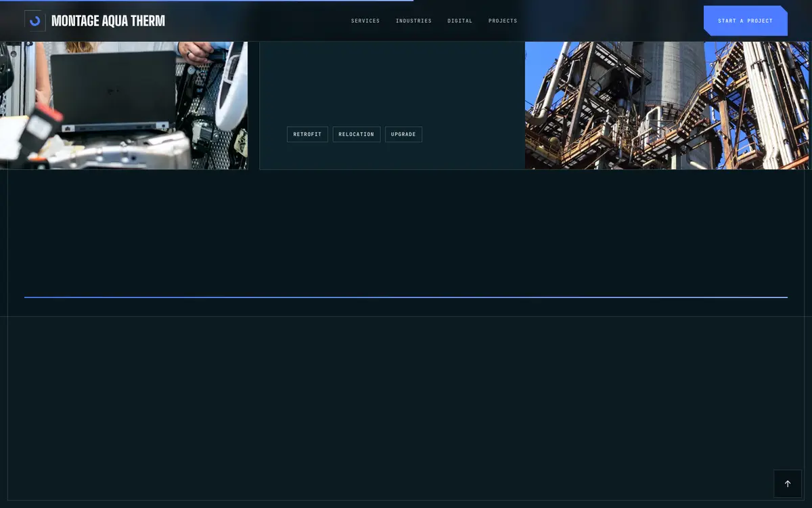Click the Montage Aqua Therm brand name
The width and height of the screenshot is (812, 508).
pos(108,21)
